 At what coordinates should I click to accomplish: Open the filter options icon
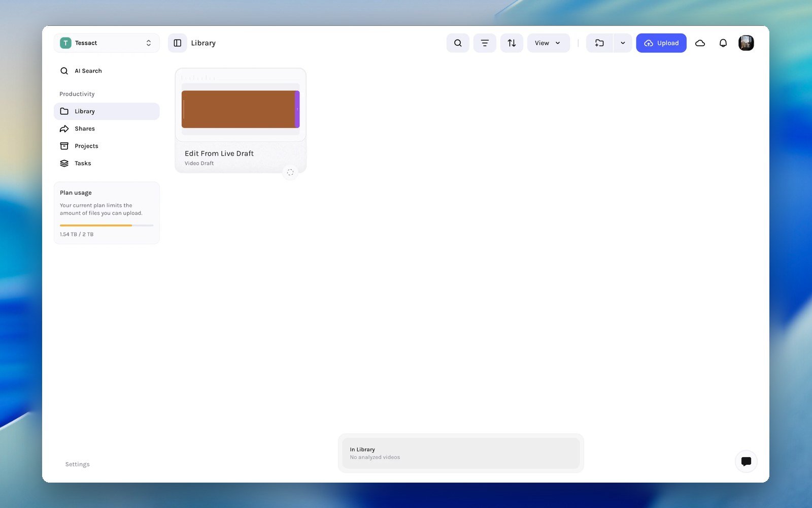485,43
